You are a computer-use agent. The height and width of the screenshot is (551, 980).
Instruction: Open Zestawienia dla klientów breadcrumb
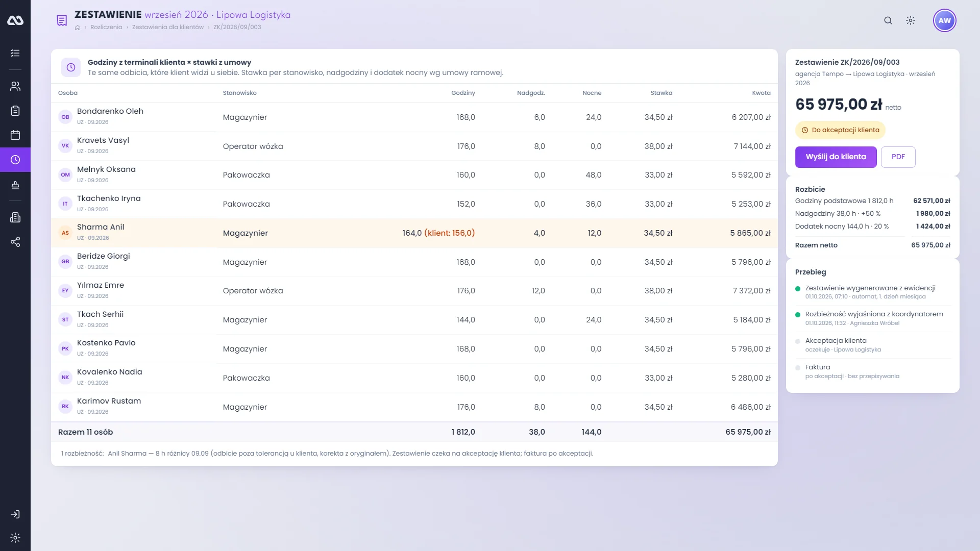pyautogui.click(x=168, y=28)
